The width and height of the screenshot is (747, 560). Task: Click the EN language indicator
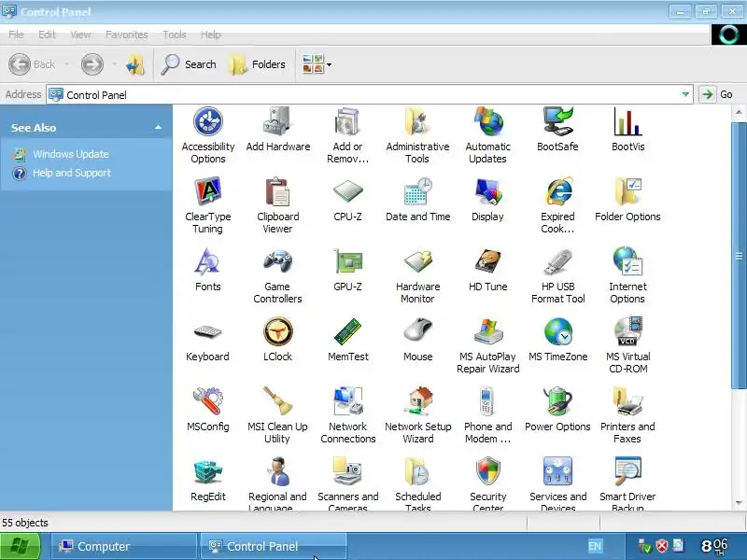tap(595, 546)
